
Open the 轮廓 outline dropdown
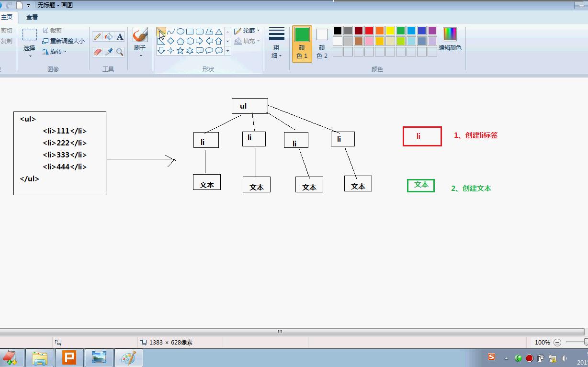[248, 30]
